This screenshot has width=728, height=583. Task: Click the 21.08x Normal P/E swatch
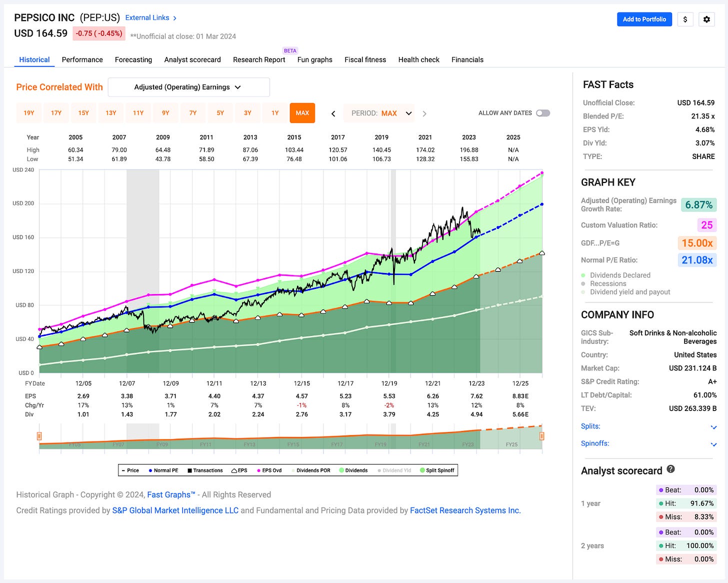[697, 260]
